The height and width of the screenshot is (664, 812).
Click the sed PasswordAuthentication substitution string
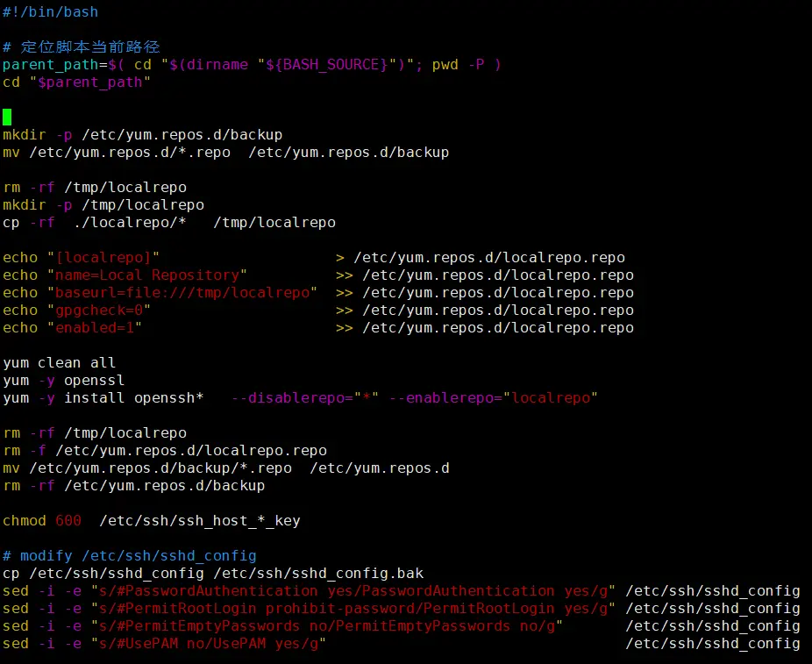coord(353,591)
